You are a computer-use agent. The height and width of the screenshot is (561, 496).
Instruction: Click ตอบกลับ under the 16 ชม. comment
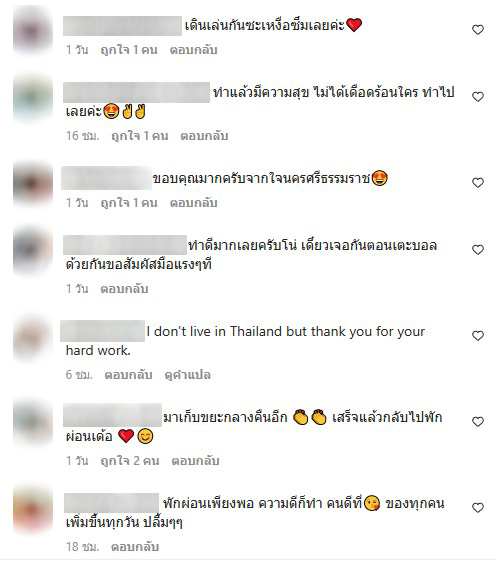tap(204, 136)
